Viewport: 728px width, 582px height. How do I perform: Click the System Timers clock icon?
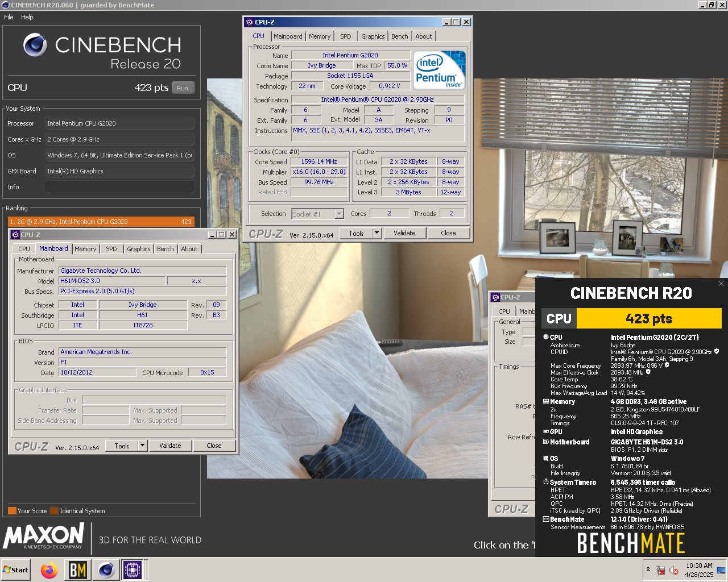pos(546,482)
